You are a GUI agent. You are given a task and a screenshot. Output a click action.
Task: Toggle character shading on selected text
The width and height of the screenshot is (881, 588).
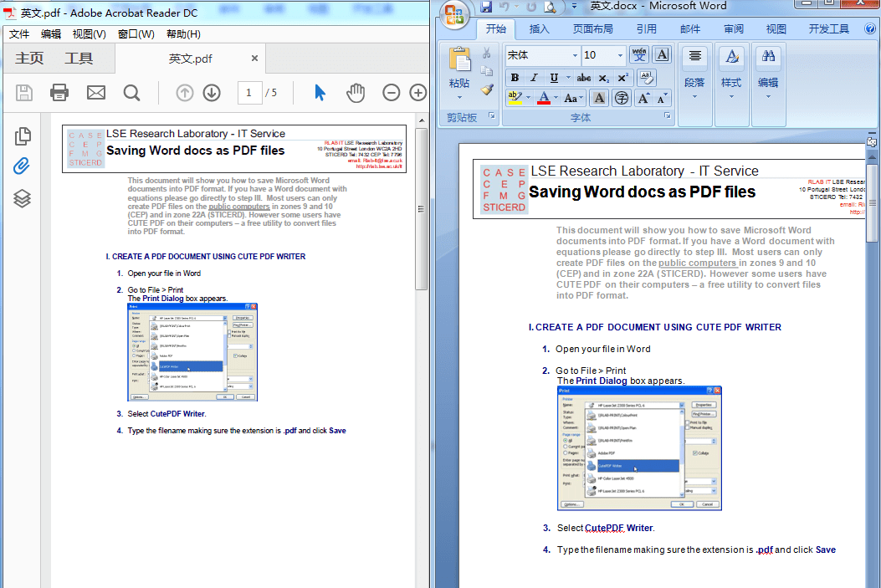pyautogui.click(x=600, y=99)
